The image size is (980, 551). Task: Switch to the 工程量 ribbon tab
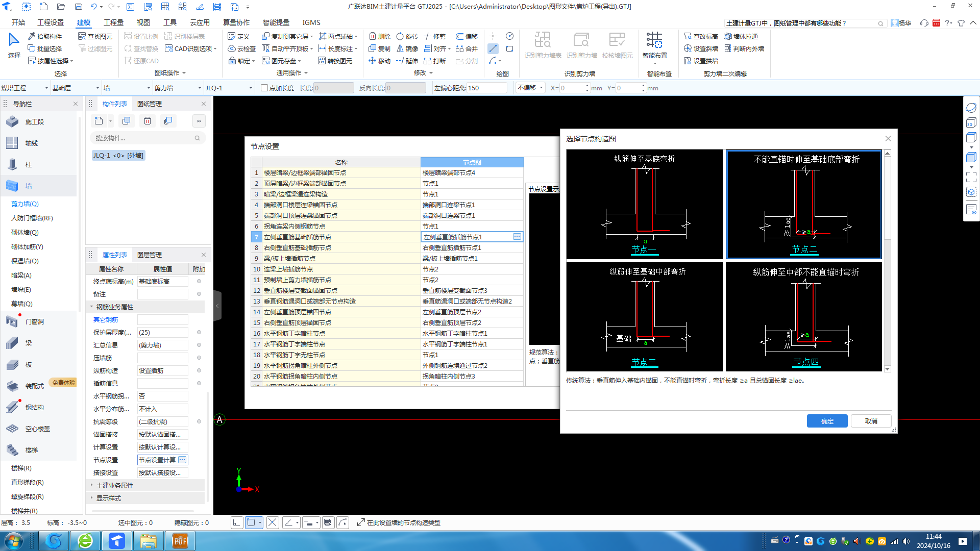113,22
